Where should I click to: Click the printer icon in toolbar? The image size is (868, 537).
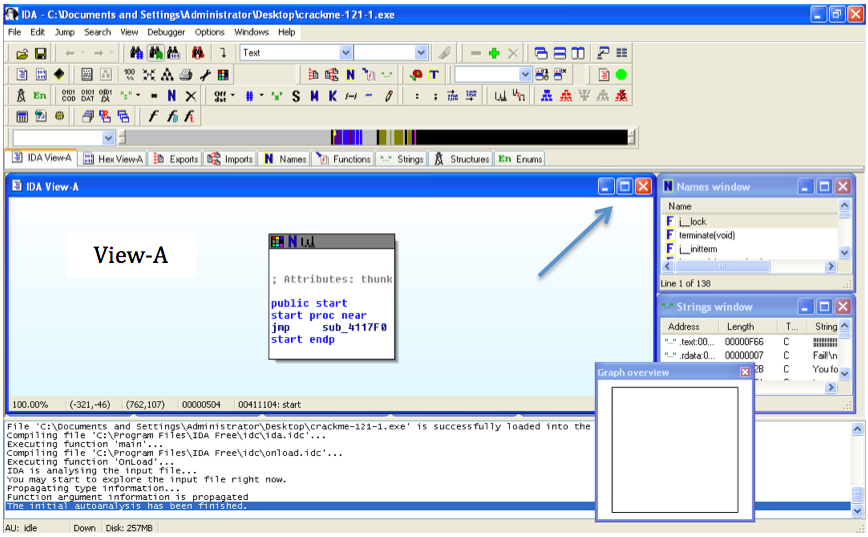click(186, 74)
